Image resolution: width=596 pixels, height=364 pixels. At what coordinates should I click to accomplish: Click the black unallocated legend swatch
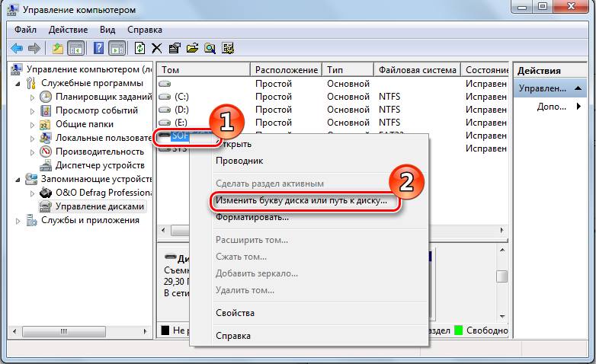(165, 330)
